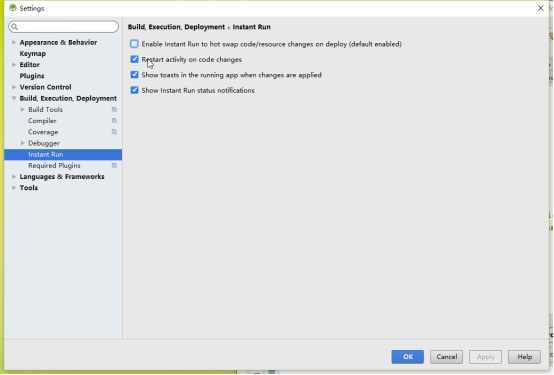Uncheck Restart activity on code changes
The width and height of the screenshot is (554, 375).
(x=134, y=59)
